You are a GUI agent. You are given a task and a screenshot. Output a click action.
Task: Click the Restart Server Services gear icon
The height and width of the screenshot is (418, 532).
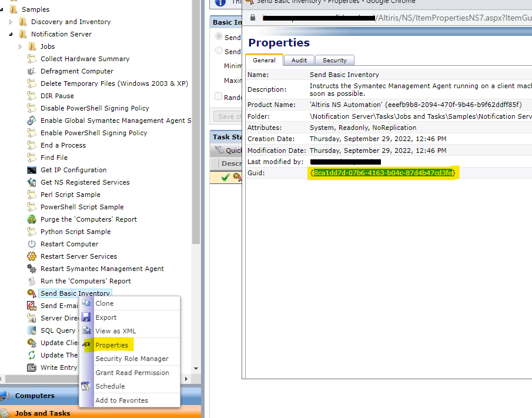pyautogui.click(x=32, y=256)
